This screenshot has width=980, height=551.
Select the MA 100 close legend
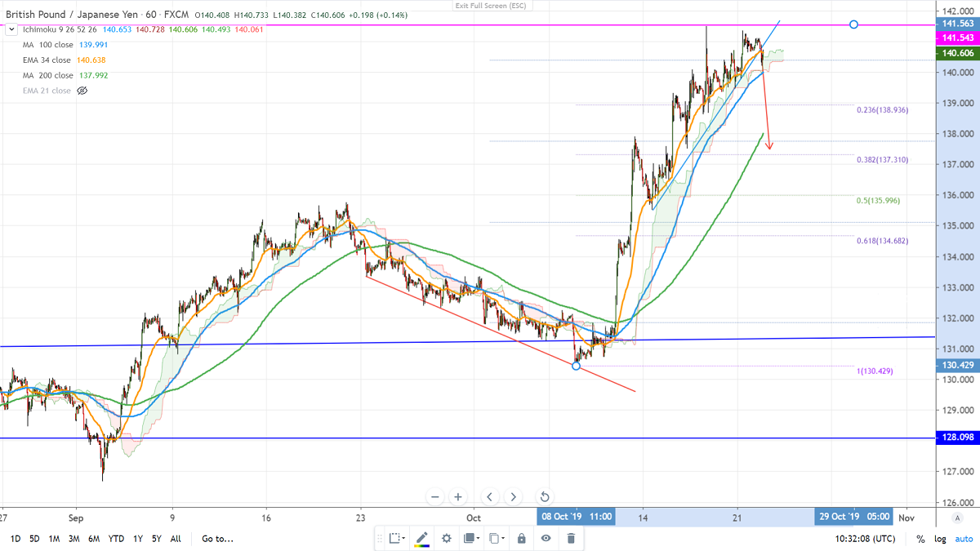point(48,45)
